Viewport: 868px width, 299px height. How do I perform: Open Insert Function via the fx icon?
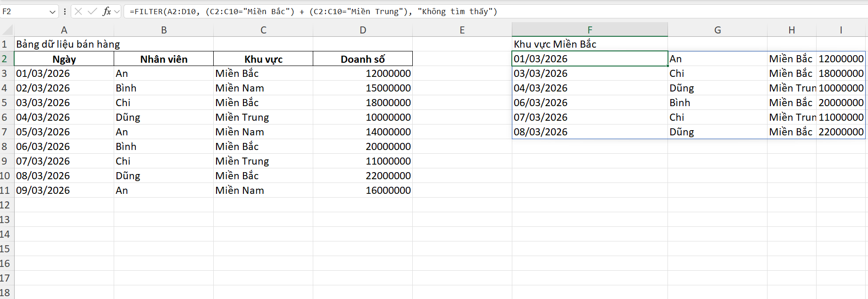point(107,11)
